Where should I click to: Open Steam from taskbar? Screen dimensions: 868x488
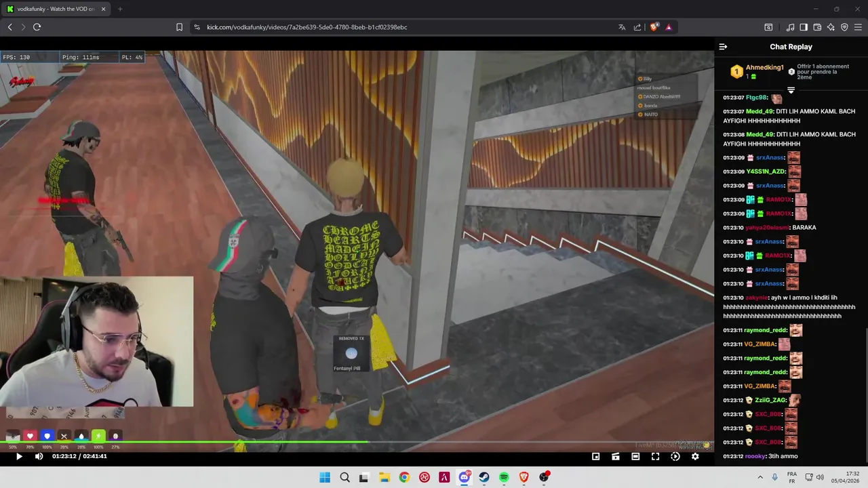[x=484, y=477]
